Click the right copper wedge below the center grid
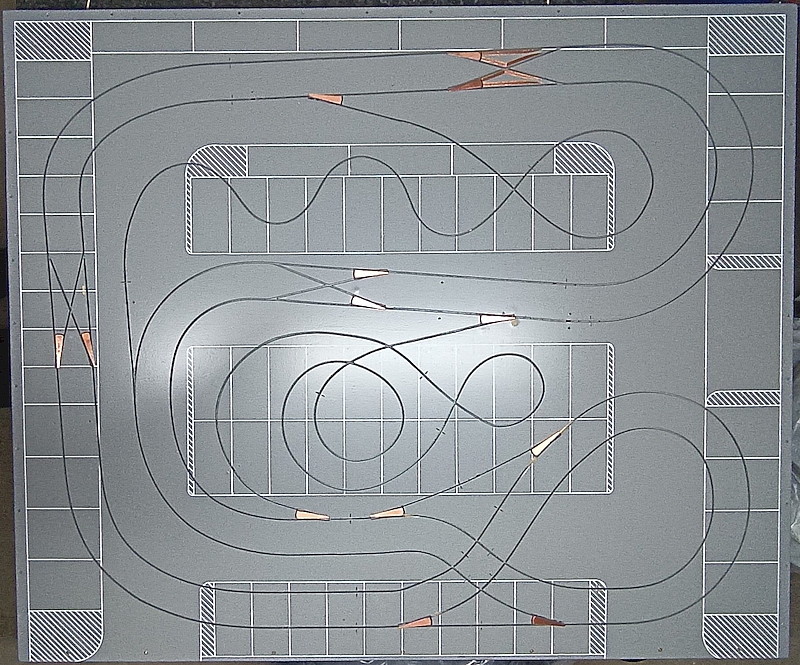800x665 pixels. [x=388, y=513]
